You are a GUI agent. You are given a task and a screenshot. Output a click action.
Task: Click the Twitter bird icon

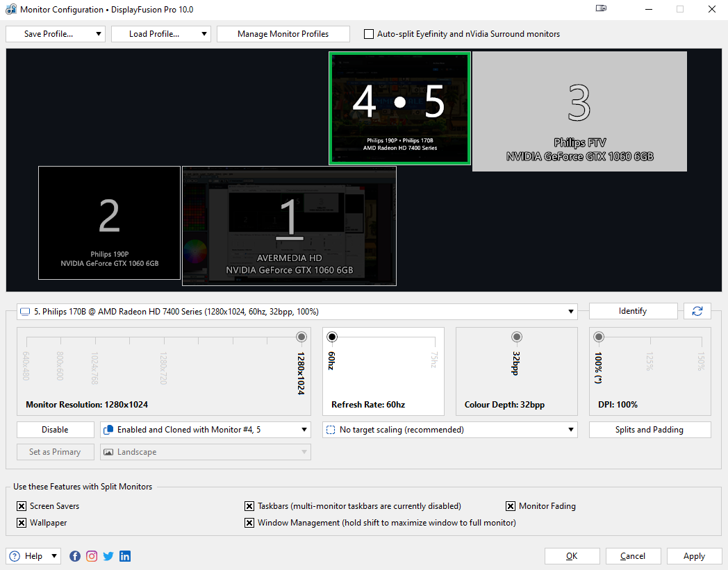(x=108, y=556)
